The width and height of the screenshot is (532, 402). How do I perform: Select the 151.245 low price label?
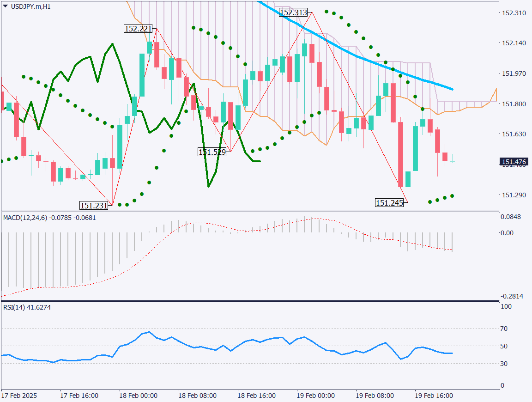click(x=389, y=202)
